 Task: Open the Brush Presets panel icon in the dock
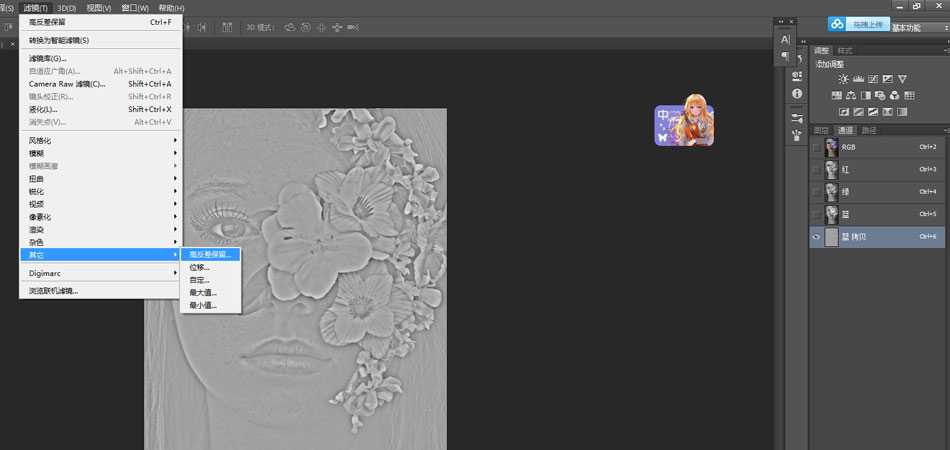[x=797, y=118]
